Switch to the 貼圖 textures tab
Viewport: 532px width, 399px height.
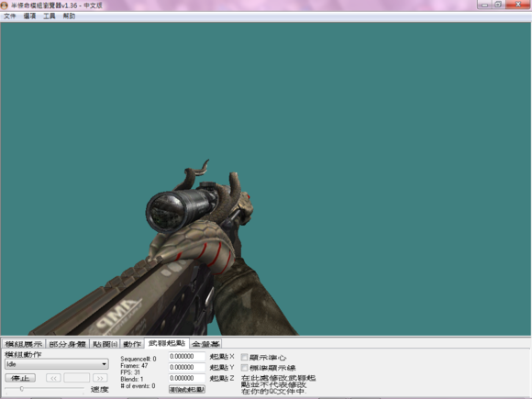point(105,344)
